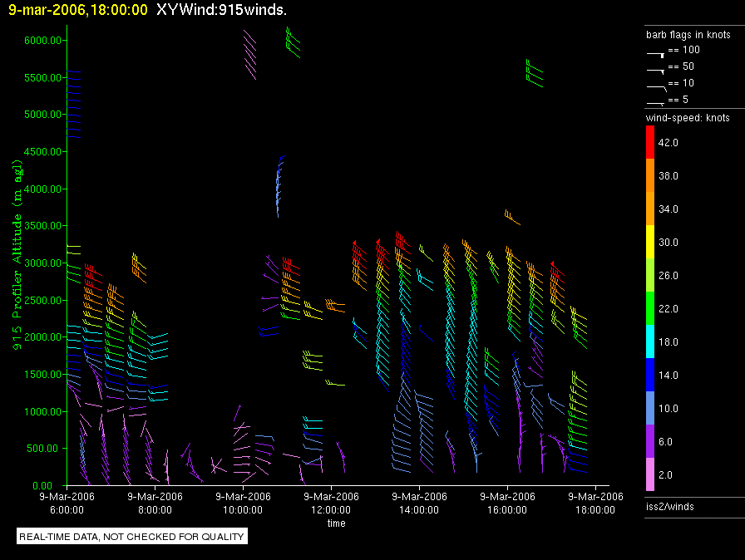
Task: Click the 6:00:00 time axis label
Action: click(x=67, y=509)
